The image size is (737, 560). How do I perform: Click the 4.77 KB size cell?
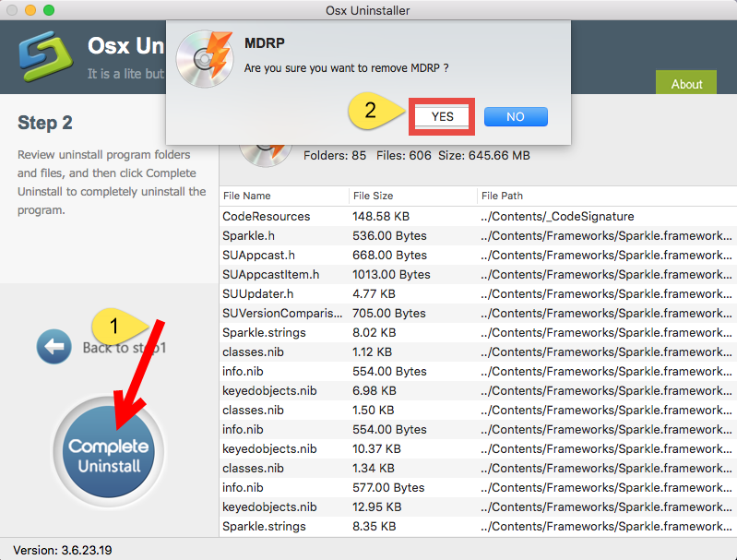tap(374, 294)
